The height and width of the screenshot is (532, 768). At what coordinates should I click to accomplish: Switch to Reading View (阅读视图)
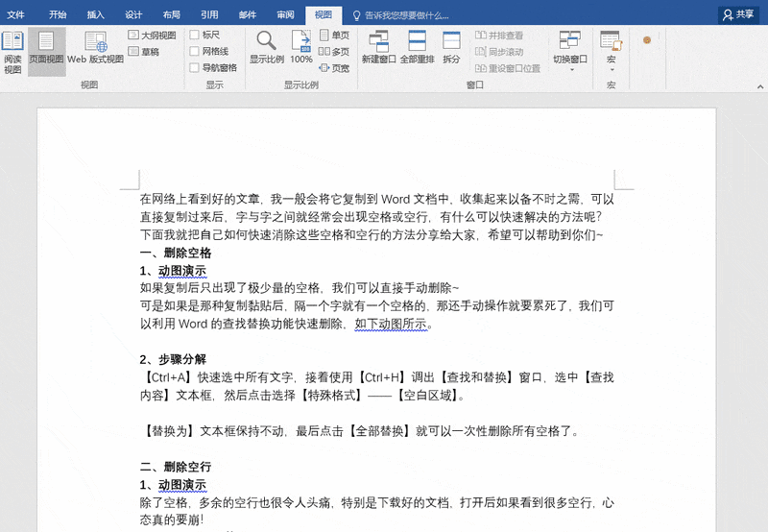[12, 53]
